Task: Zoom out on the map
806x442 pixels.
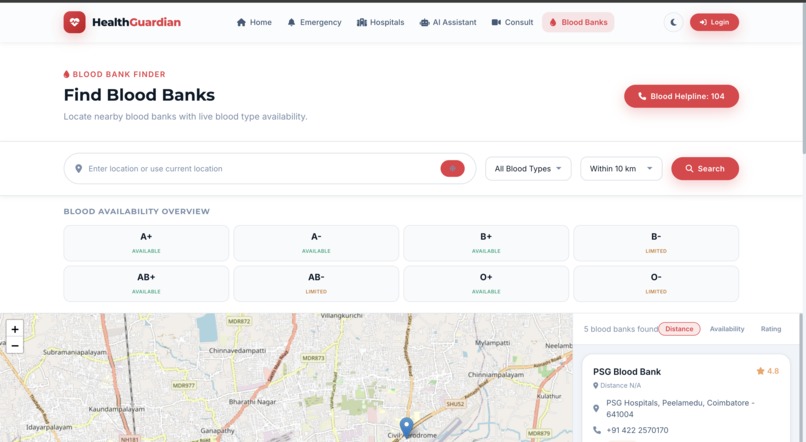Action: click(x=15, y=345)
